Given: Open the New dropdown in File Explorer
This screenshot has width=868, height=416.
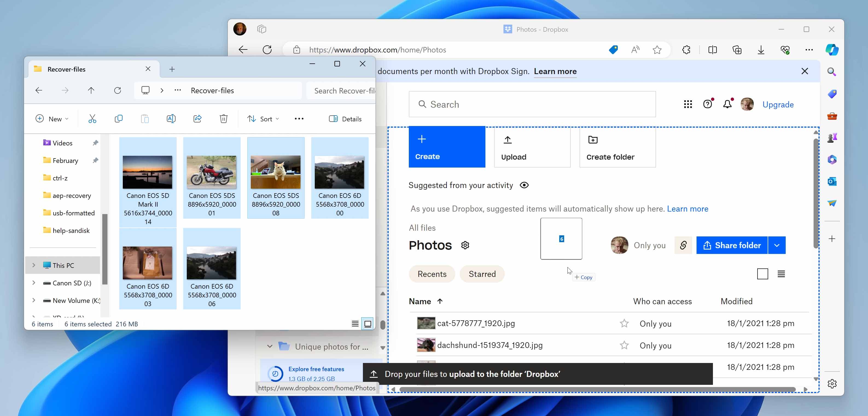Looking at the screenshot, I should (52, 119).
